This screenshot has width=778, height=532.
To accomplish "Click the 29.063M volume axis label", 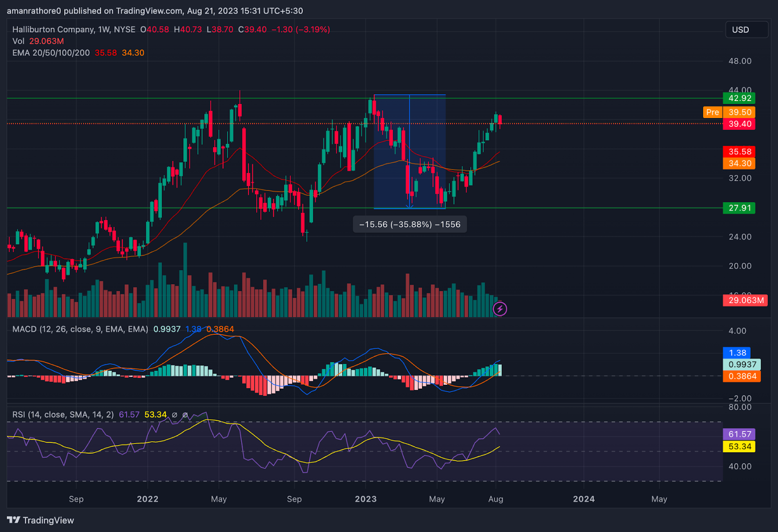I will coord(745,300).
